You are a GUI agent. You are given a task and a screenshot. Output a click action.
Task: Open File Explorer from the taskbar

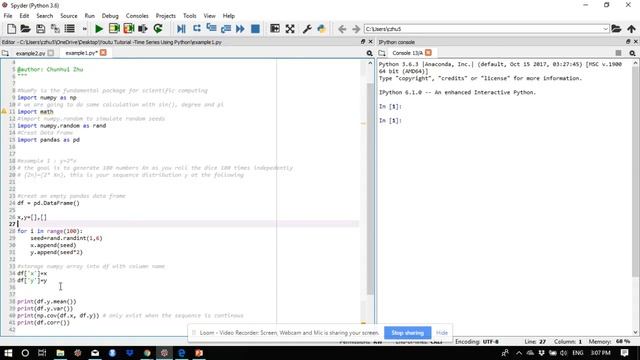[60, 353]
